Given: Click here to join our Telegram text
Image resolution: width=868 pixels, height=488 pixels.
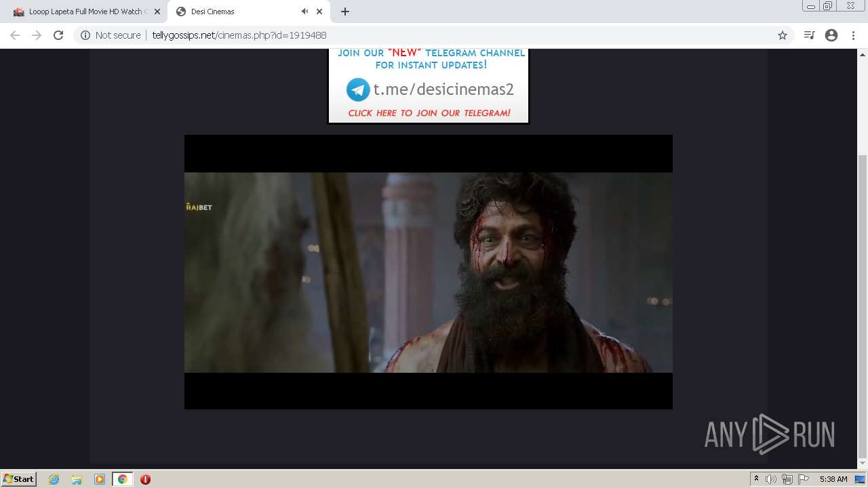Looking at the screenshot, I should click(x=429, y=113).
